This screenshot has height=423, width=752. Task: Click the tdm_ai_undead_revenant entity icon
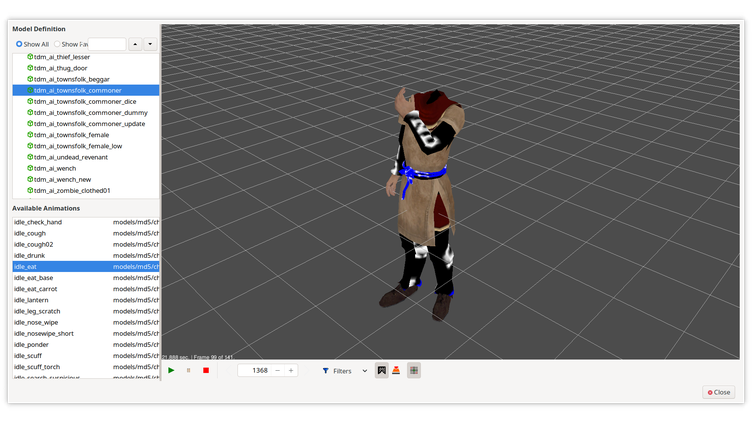[30, 157]
